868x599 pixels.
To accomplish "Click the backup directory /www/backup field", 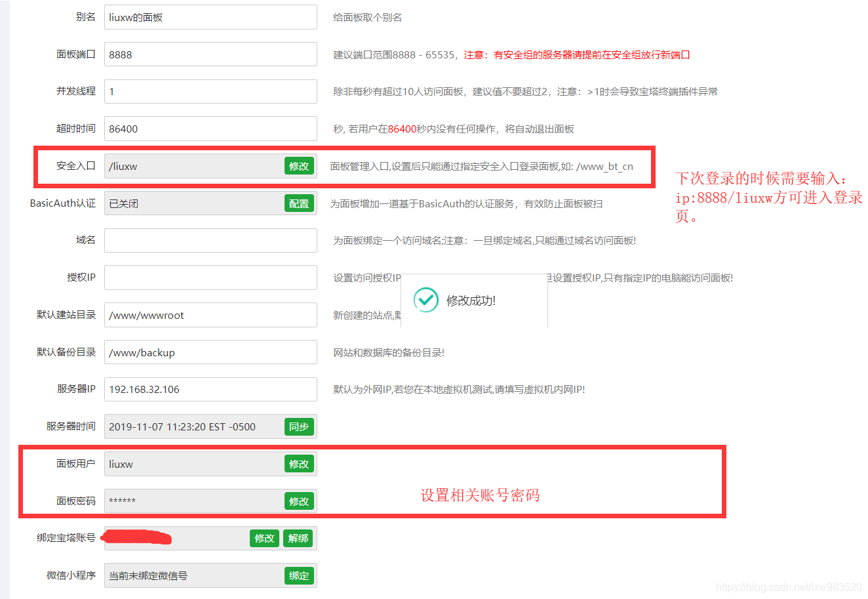I will click(210, 352).
